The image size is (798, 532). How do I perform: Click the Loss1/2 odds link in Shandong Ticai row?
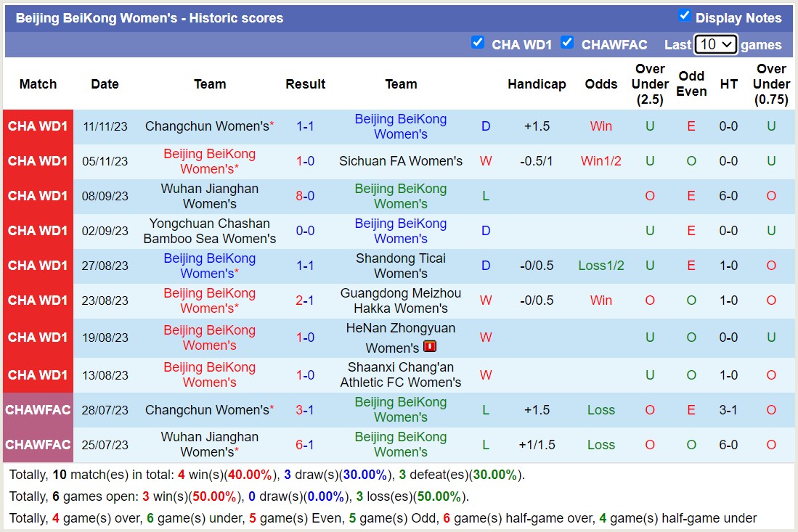pyautogui.click(x=600, y=266)
